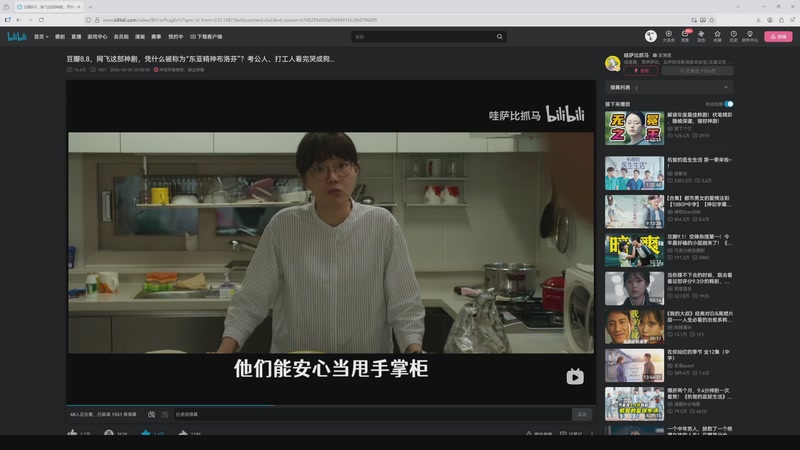Viewport: 800px width, 450px height.
Task: Expand the 弹幕列表 danmaku list panel
Action: [x=669, y=87]
